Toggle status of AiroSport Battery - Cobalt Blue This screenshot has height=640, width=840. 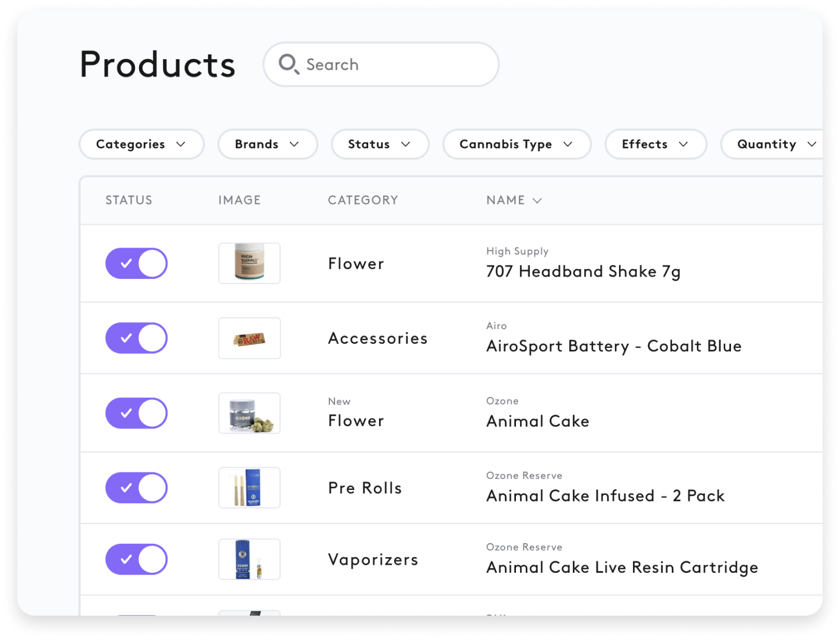136,338
